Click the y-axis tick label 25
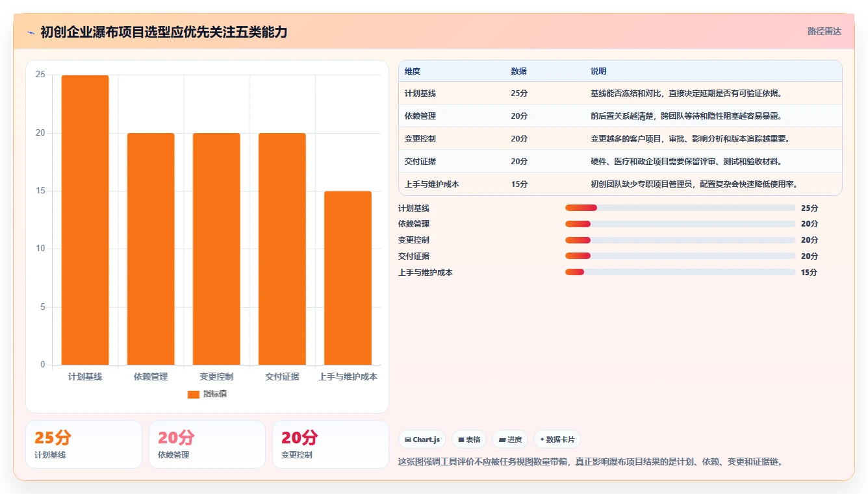The width and height of the screenshot is (868, 494). tap(40, 75)
